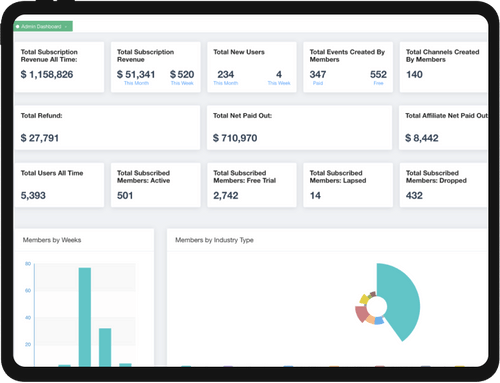Click 'Total Subscribed Members: Lapsed' heading

click(x=338, y=177)
